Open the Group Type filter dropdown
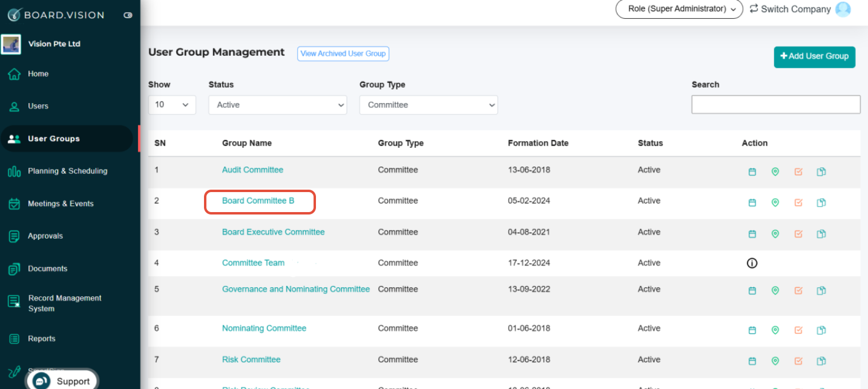 coord(429,105)
